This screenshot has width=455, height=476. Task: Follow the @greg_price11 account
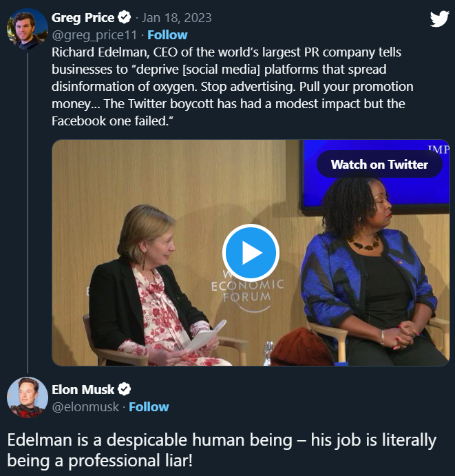point(167,34)
